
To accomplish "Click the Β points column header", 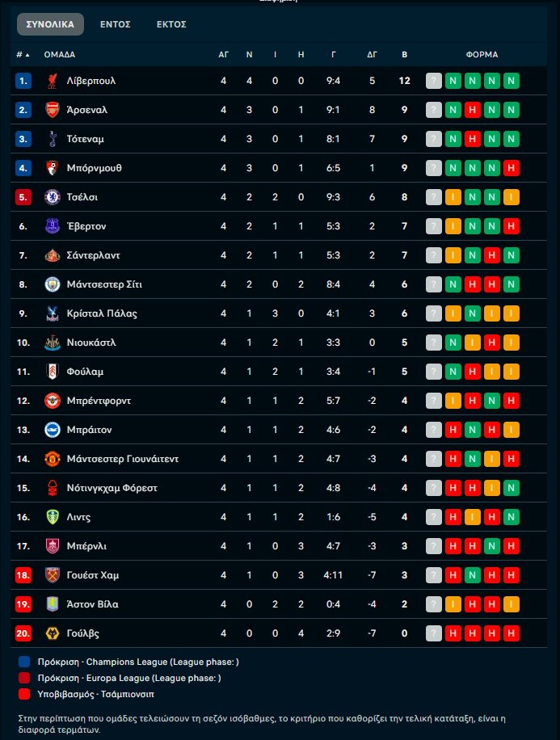I will [405, 55].
